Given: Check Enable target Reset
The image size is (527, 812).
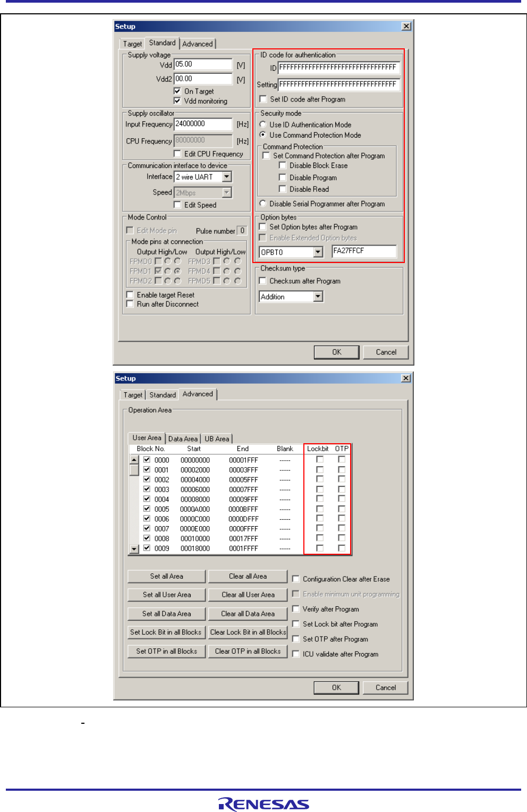Looking at the screenshot, I should [x=130, y=294].
